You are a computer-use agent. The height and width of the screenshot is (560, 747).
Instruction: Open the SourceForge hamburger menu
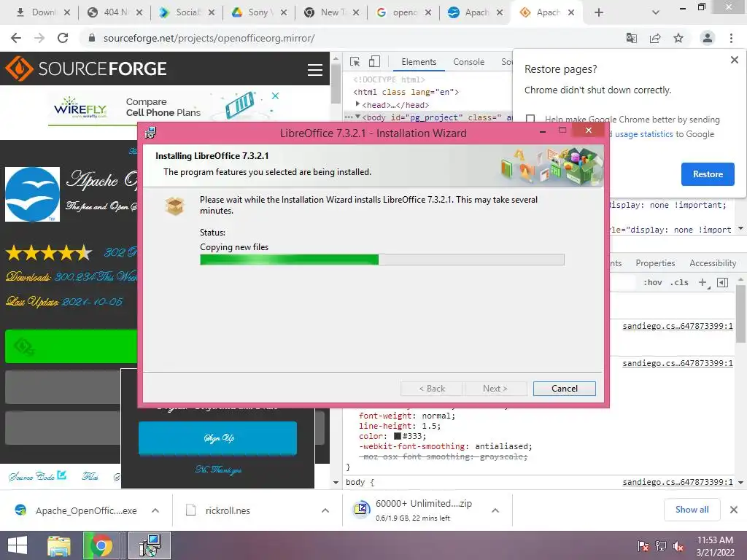point(314,69)
